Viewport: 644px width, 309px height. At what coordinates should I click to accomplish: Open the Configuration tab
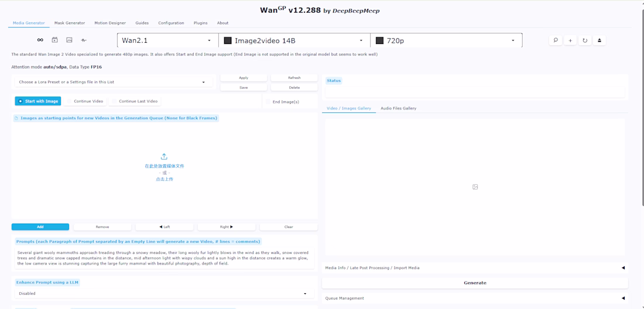[x=172, y=23]
